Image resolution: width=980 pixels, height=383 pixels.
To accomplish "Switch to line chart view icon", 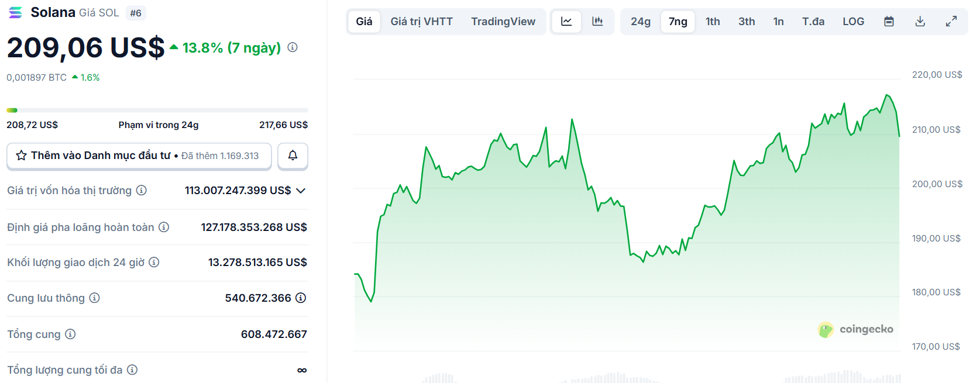I will click(566, 22).
